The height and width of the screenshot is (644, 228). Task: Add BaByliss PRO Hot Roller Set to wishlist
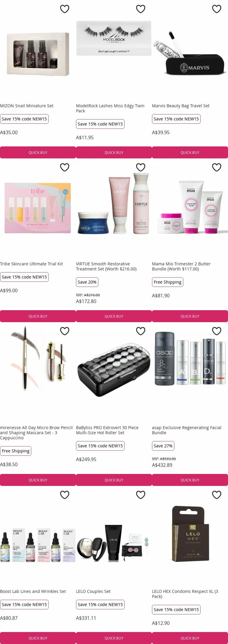pyautogui.click(x=141, y=331)
